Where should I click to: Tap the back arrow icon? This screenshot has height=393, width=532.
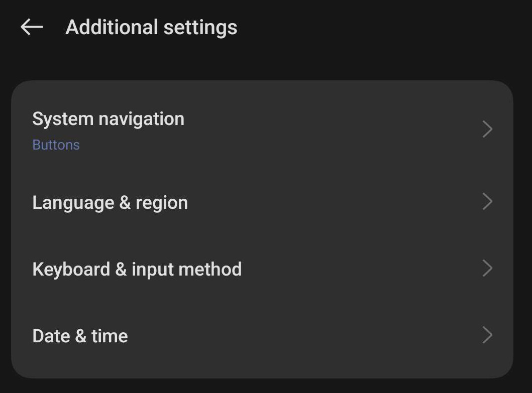pyautogui.click(x=32, y=27)
